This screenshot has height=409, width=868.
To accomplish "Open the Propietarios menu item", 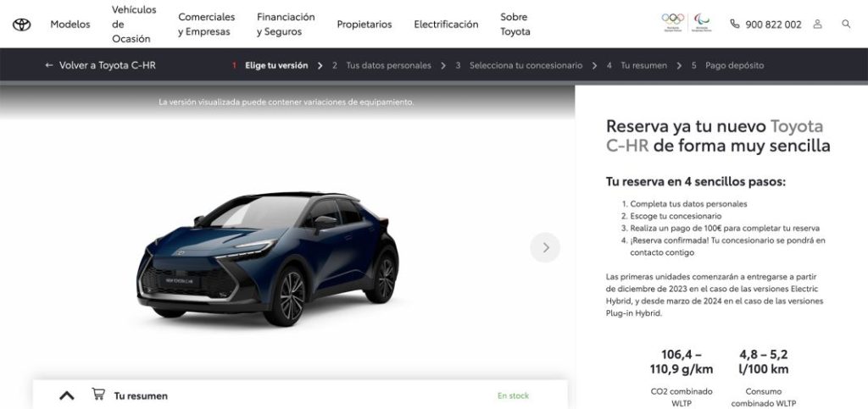I will 364,25.
